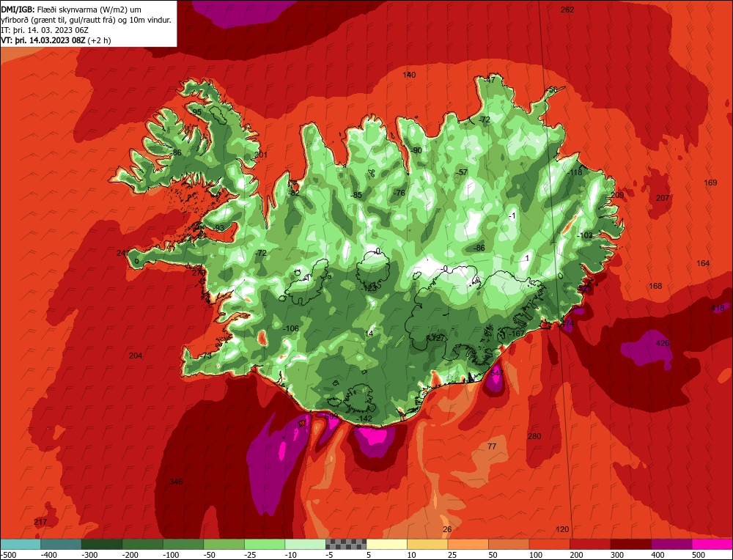Select the light orange swatch between 25 and 50

click(468, 544)
